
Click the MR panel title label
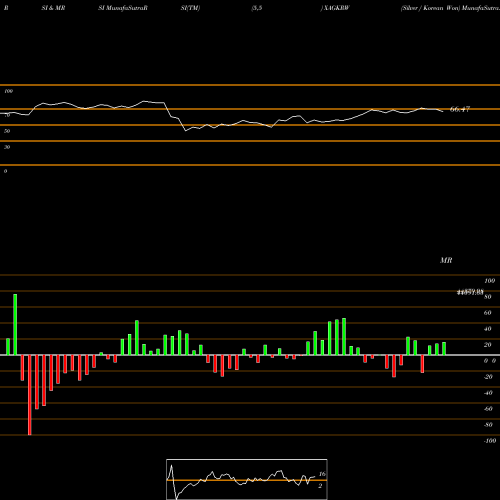[x=446, y=260]
